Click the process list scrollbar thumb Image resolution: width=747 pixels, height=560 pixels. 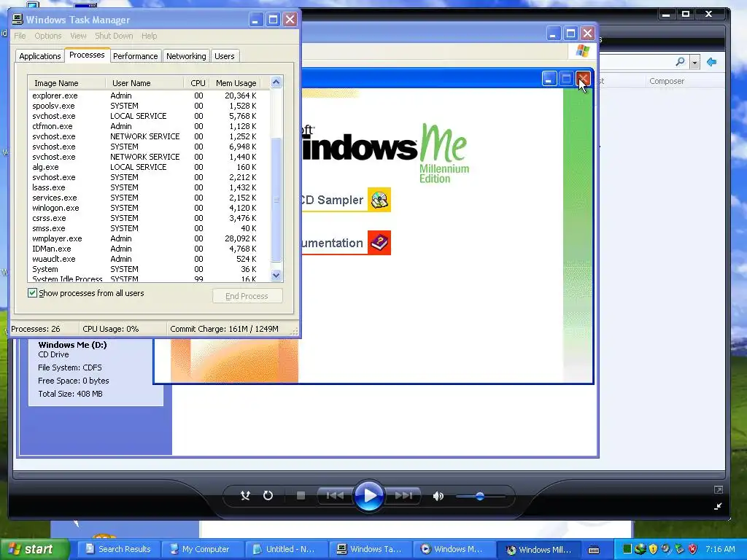pyautogui.click(x=276, y=200)
